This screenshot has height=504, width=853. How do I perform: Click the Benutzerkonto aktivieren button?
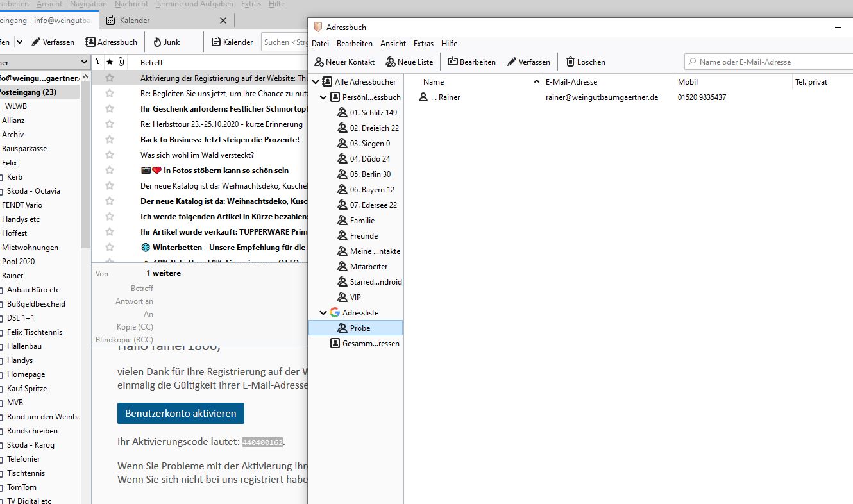pos(181,414)
